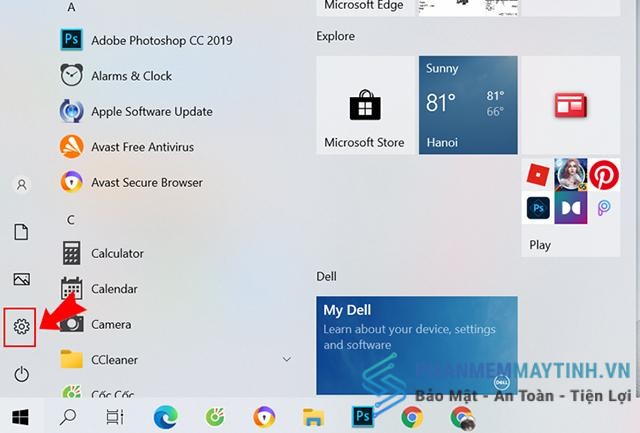This screenshot has width=640, height=433.
Task: Click the game character icon in Play tile
Action: tap(571, 175)
